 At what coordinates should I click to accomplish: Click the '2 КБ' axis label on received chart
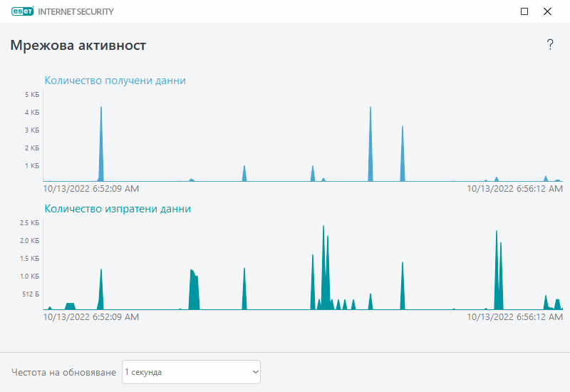tap(32, 148)
